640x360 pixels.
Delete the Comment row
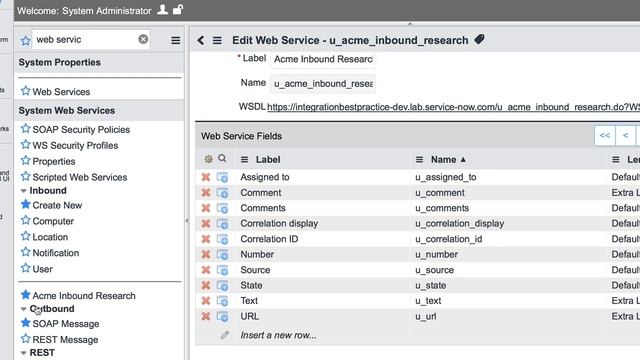(x=206, y=193)
